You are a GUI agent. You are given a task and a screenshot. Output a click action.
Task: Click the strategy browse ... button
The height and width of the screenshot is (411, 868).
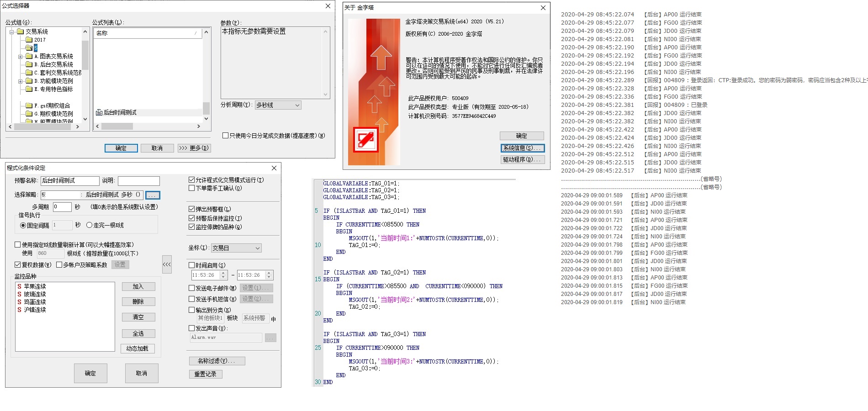point(153,195)
